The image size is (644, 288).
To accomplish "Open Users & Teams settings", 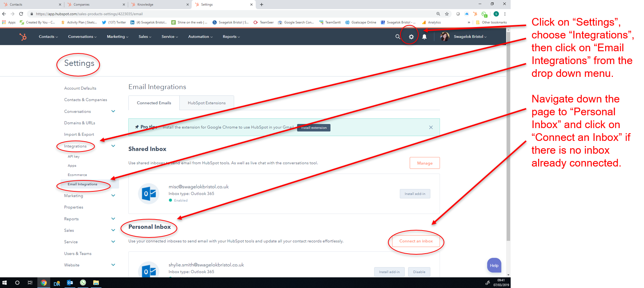I will 78,253.
